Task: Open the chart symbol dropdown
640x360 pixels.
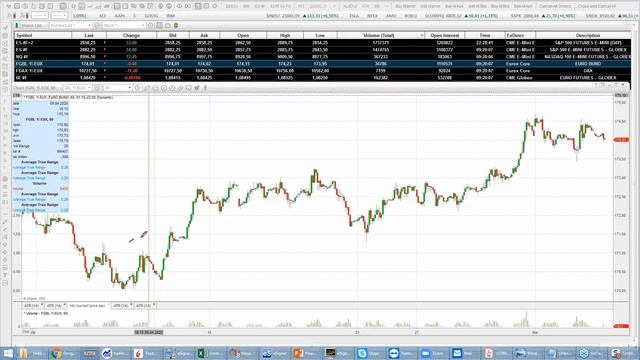Action: [77, 88]
